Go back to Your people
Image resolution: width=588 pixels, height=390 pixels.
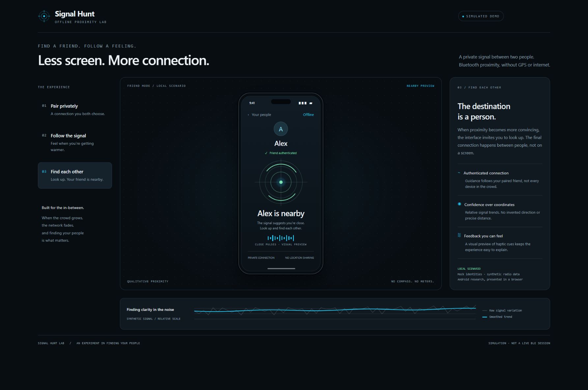pyautogui.click(x=259, y=115)
